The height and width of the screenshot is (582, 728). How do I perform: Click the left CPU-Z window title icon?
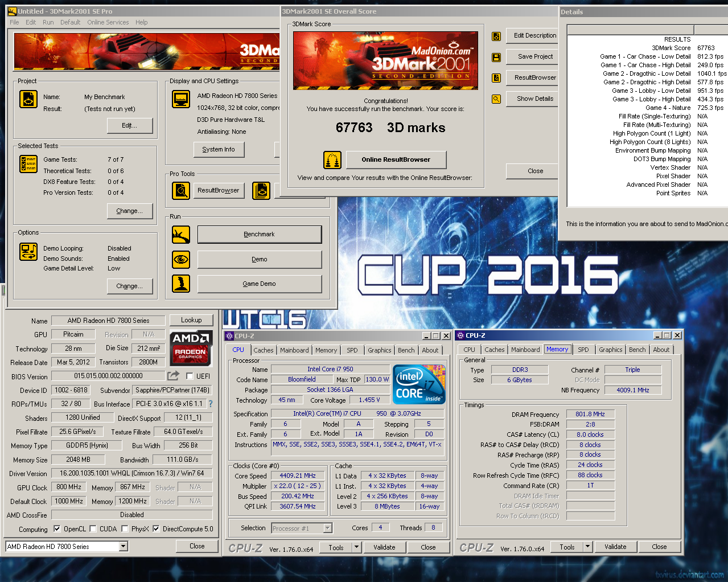229,336
